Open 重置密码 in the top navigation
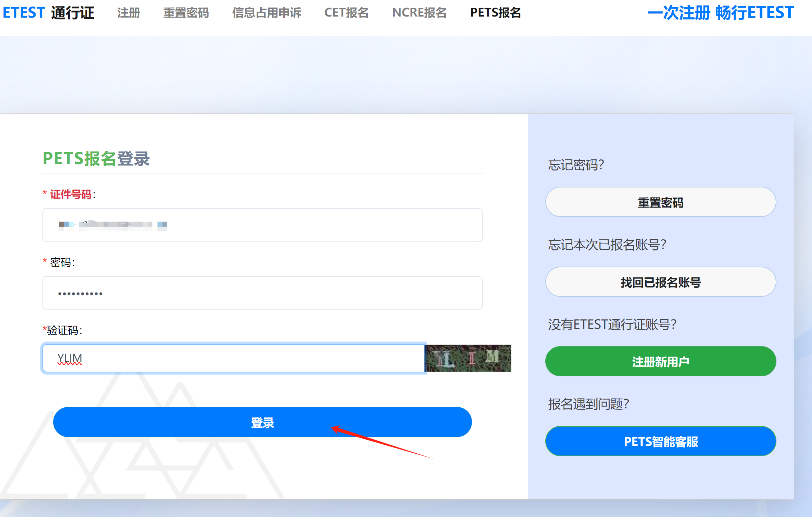The height and width of the screenshot is (517, 812). (186, 13)
